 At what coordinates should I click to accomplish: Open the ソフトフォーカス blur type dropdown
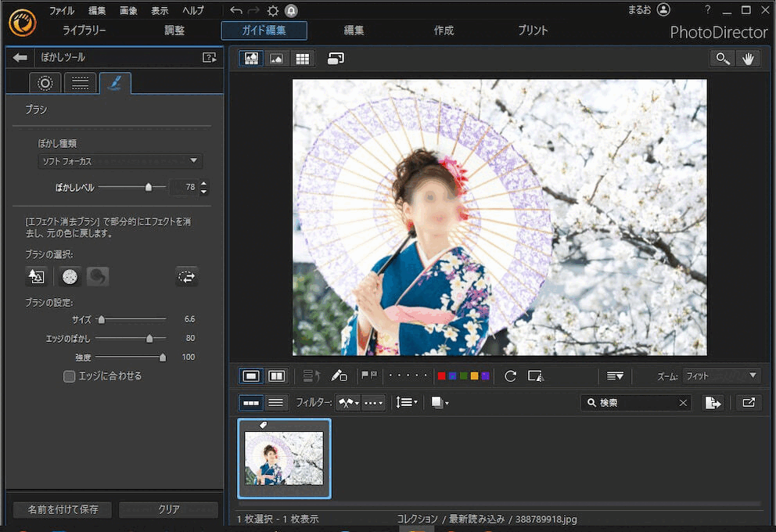(x=120, y=161)
